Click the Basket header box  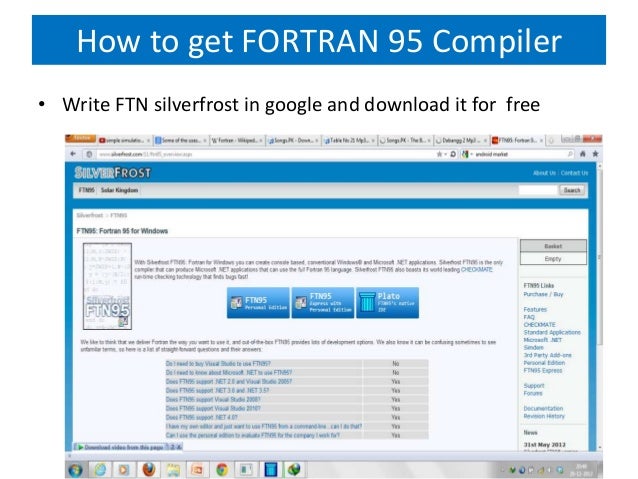[x=553, y=246]
